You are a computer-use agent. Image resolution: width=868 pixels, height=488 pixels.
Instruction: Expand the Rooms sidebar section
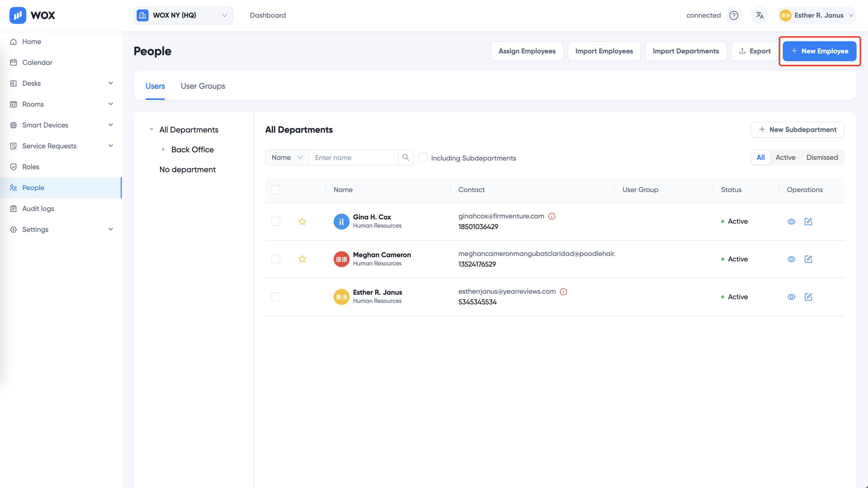coord(111,104)
